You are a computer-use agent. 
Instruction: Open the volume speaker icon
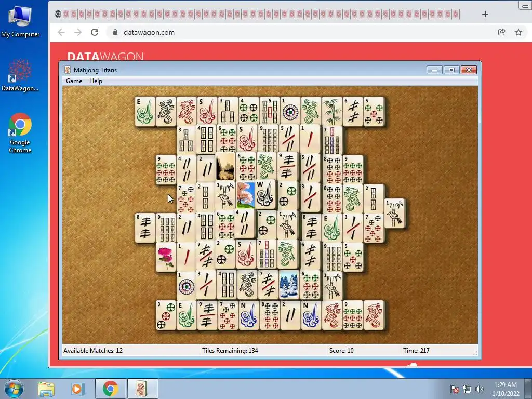click(x=479, y=389)
